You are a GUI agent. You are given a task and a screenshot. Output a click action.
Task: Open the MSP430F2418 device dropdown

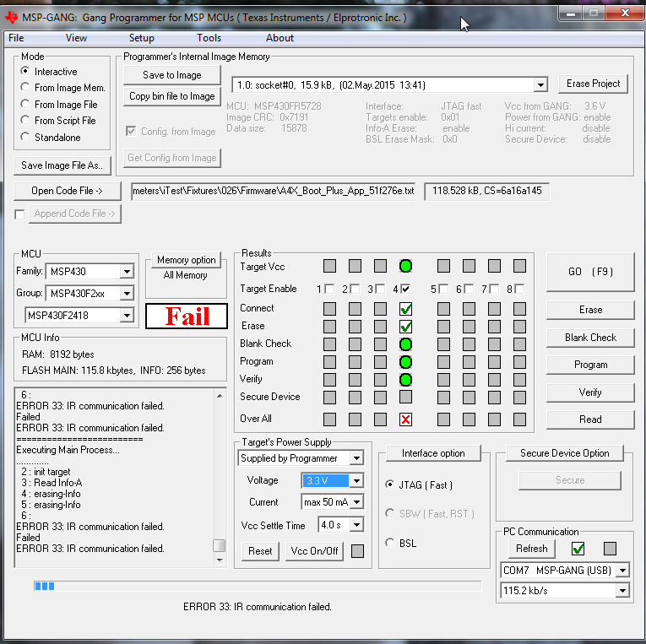point(127,316)
